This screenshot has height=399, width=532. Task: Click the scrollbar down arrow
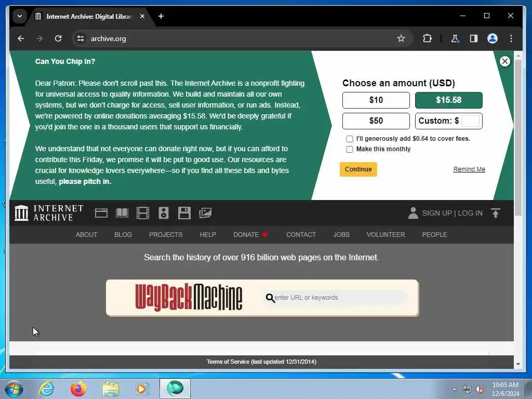(x=518, y=364)
